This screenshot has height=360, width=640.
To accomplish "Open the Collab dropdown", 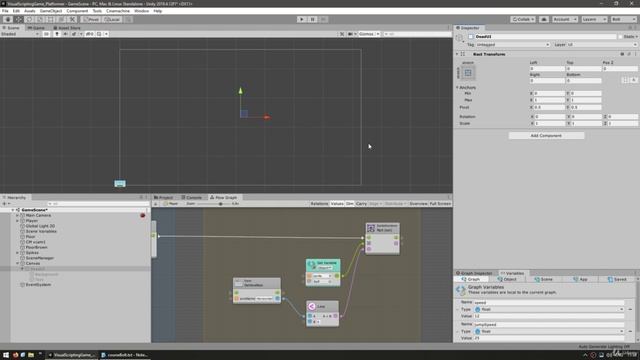I will (x=523, y=19).
